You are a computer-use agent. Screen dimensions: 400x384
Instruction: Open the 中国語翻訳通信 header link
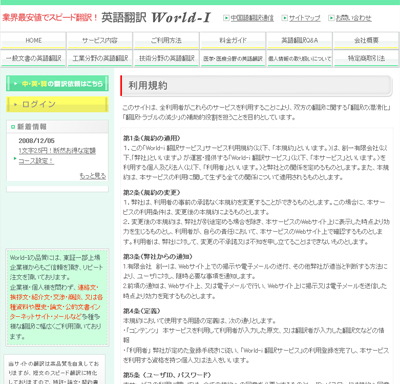(x=252, y=18)
